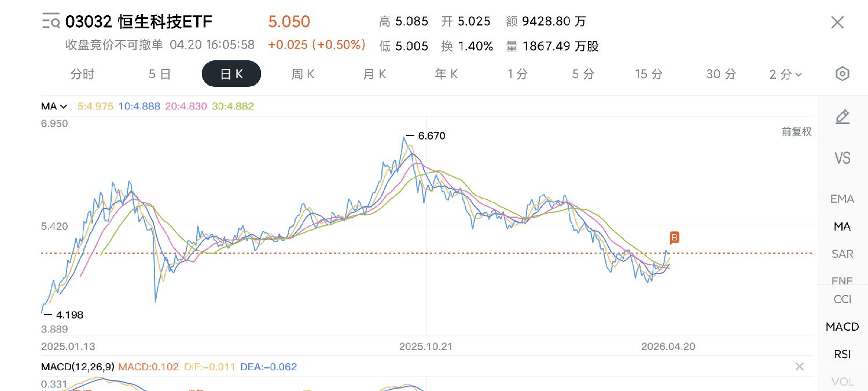This screenshot has height=391, width=868.
Task: Close the MACD indicator panel
Action: pyautogui.click(x=800, y=367)
